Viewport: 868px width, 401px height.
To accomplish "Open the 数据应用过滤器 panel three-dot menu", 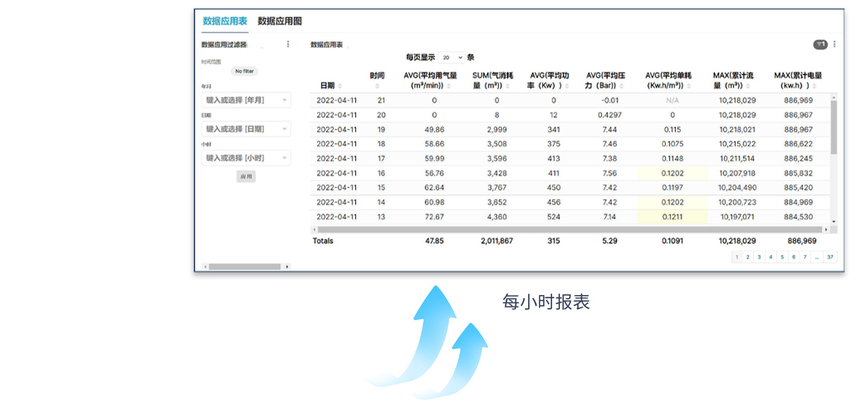I will (288, 44).
